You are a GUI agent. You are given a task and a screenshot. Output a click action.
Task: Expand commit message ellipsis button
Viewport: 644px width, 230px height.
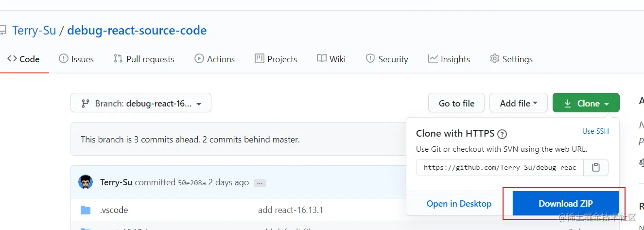tap(260, 183)
